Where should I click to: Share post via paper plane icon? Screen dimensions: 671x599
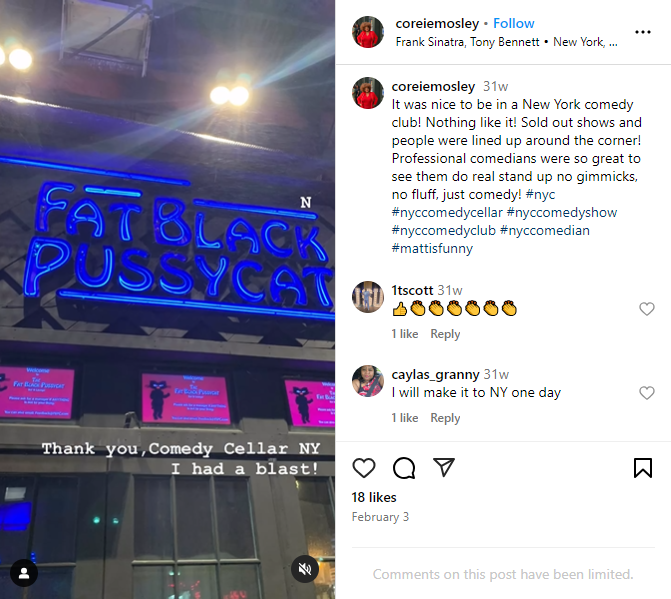(x=443, y=467)
